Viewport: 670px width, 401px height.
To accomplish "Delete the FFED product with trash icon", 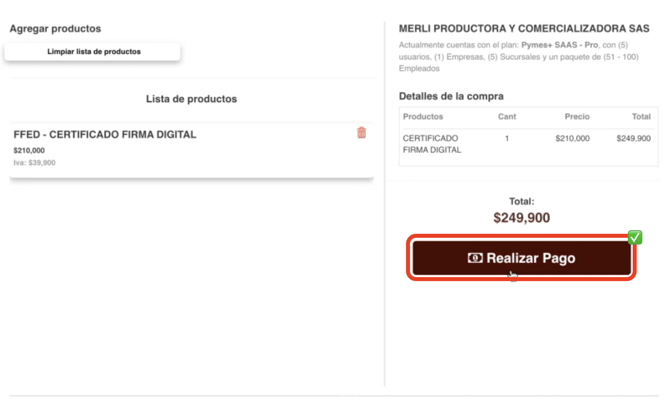I will click(x=361, y=133).
